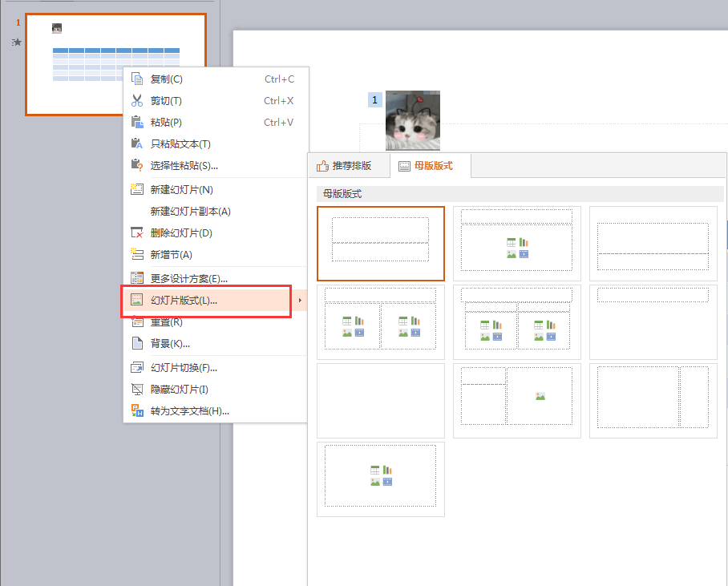The image size is (728, 586).
Task: Click the scissors Cut icon
Action: (137, 101)
